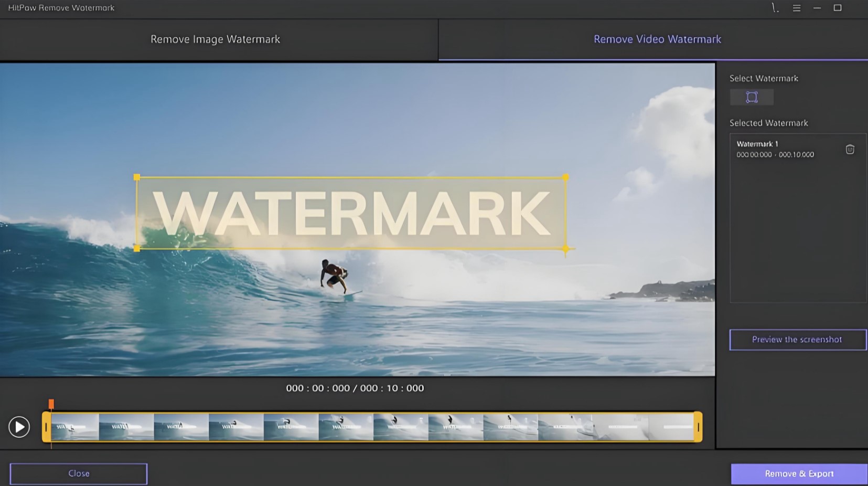Click the WATERMARK selection box in the preview
This screenshot has height=486, width=868.
tap(351, 213)
